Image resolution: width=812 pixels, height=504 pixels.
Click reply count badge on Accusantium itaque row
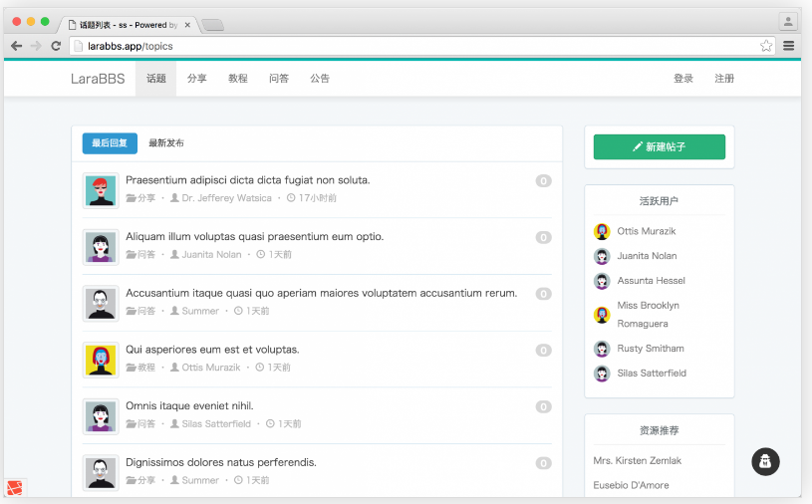543,294
